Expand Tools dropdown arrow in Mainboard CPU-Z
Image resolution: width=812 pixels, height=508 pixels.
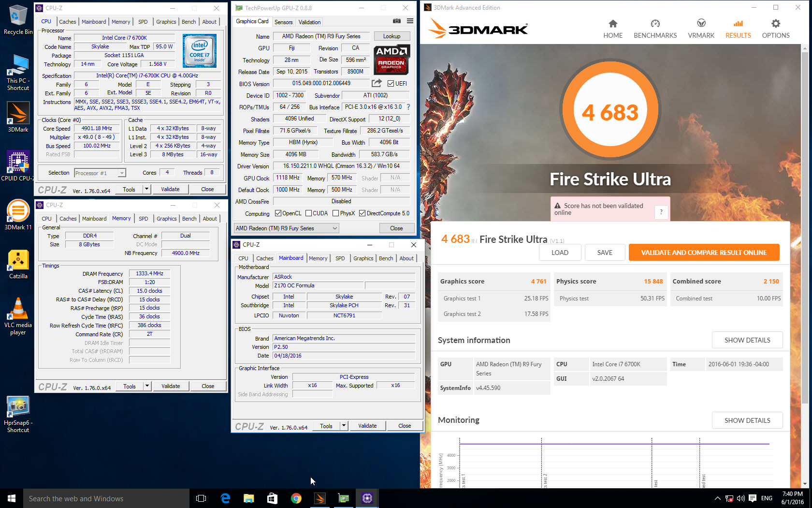click(344, 426)
